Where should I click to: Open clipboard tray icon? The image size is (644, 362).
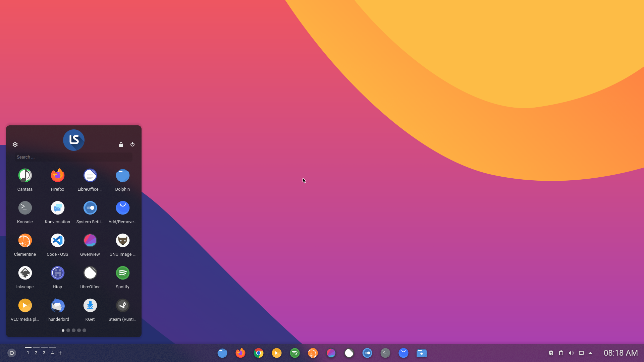[x=561, y=353]
